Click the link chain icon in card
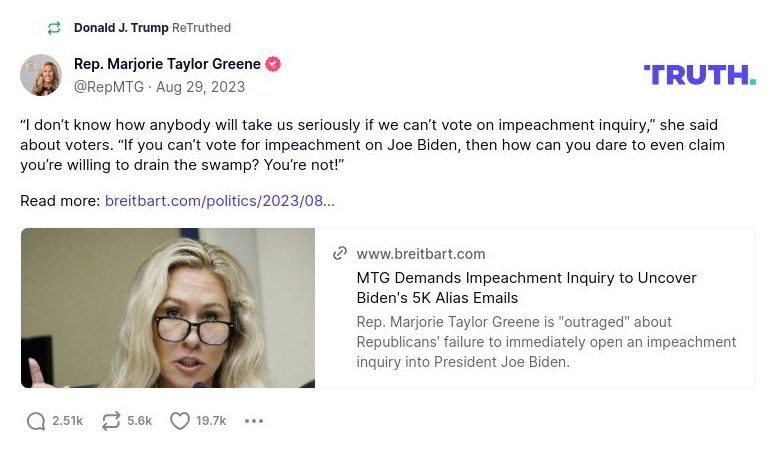The image size is (777, 451). [340, 254]
